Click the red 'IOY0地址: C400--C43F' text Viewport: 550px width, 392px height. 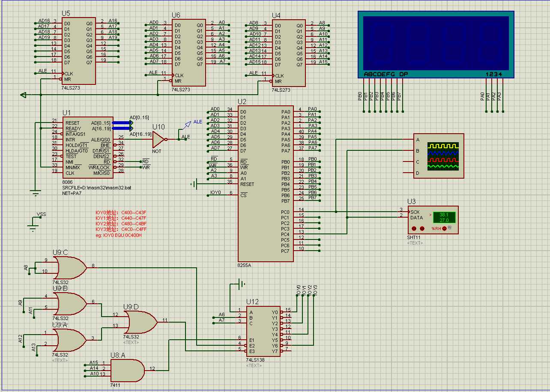pos(121,212)
